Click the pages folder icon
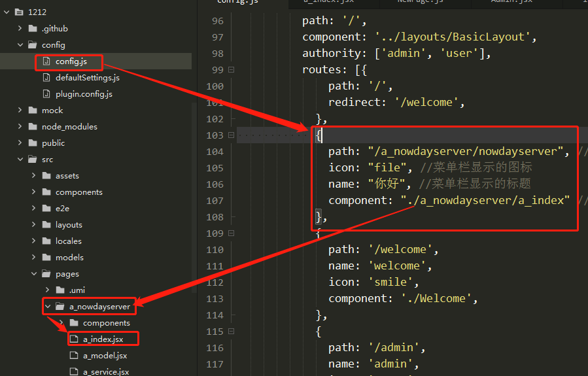The width and height of the screenshot is (588, 376). (46, 273)
